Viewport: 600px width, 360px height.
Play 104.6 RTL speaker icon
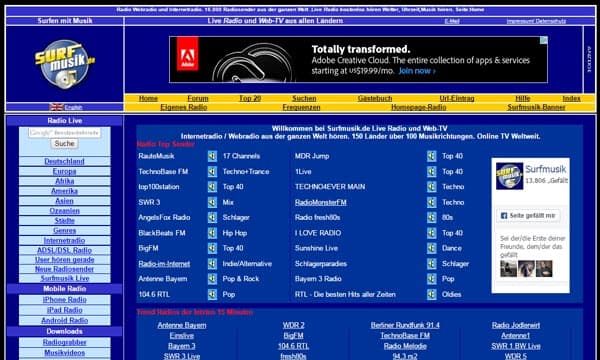(x=212, y=294)
